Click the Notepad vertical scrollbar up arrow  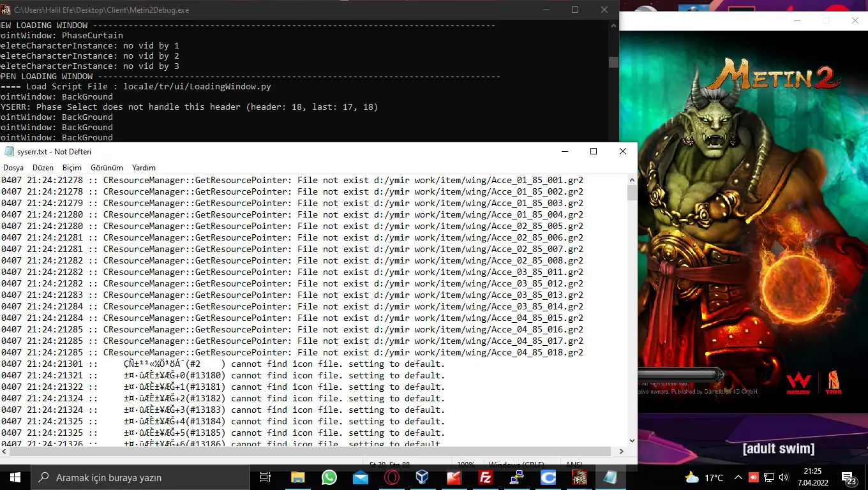632,180
